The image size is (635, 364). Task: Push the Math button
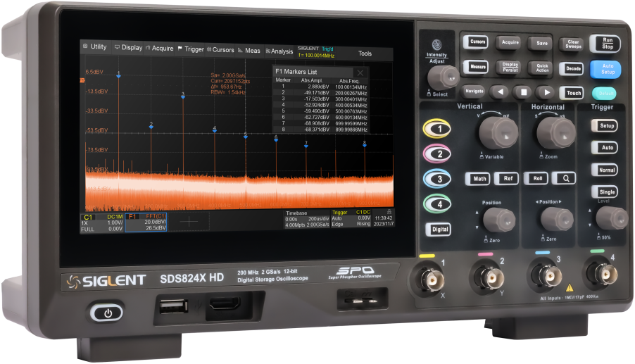pyautogui.click(x=479, y=179)
